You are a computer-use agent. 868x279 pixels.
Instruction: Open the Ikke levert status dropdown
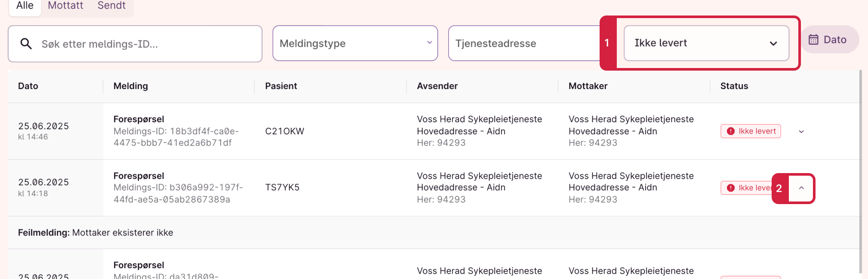[706, 43]
